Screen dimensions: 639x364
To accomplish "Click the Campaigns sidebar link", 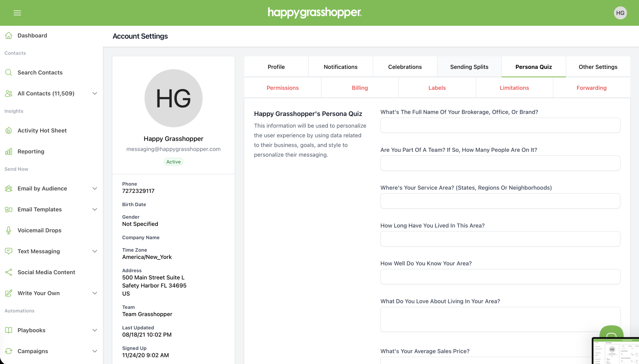I will pyautogui.click(x=33, y=351).
